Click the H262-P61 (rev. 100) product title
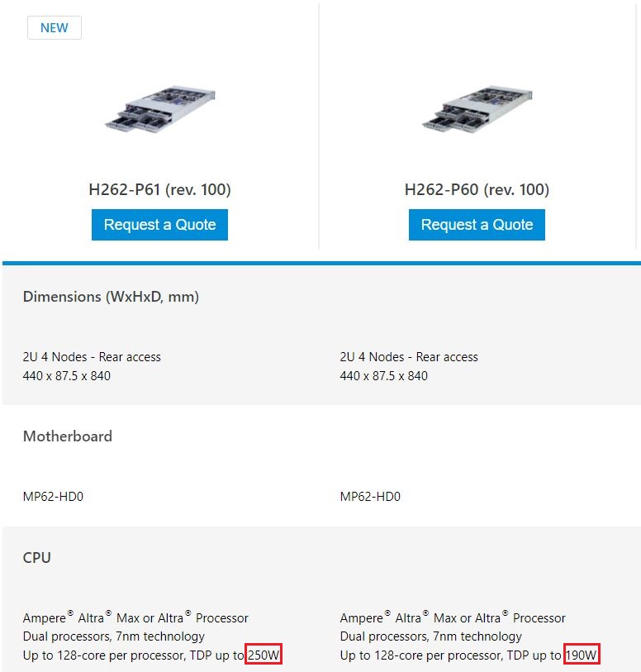 pyautogui.click(x=159, y=189)
